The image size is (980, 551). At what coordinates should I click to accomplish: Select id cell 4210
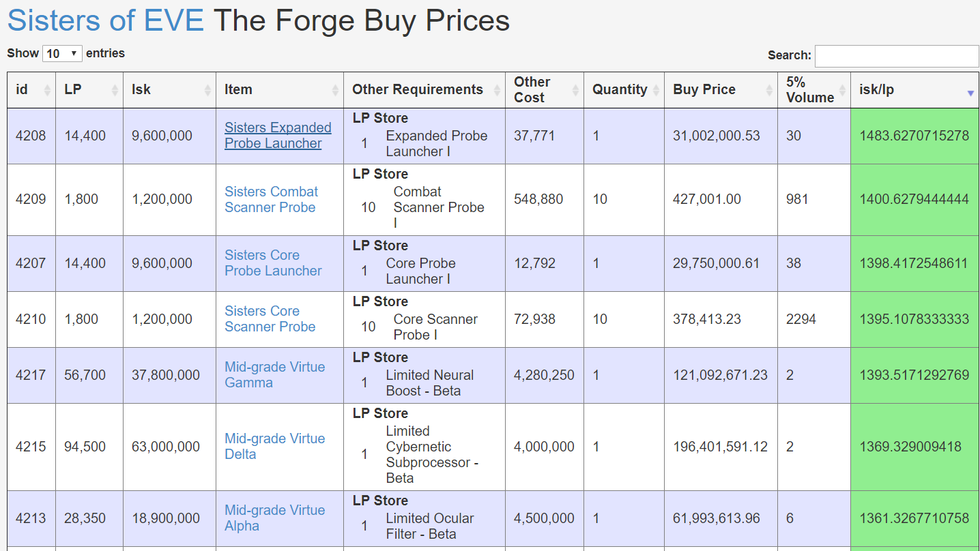point(31,319)
